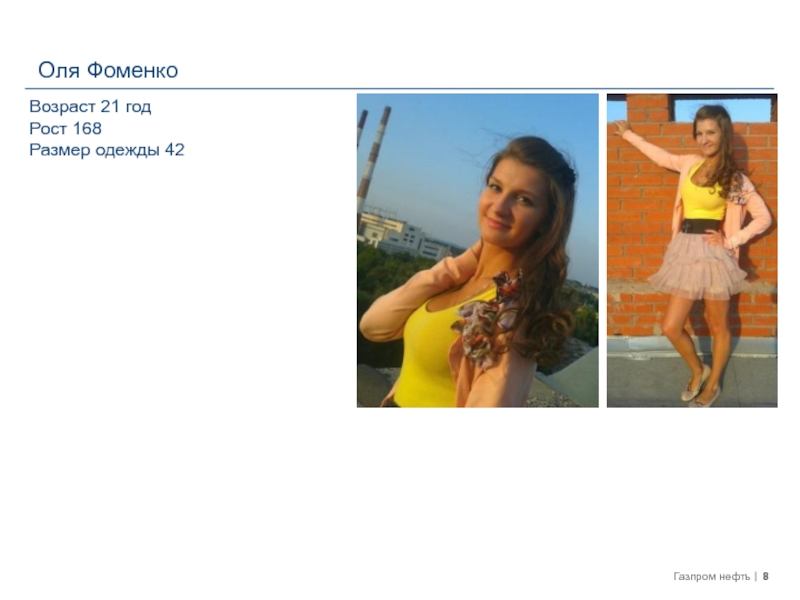Click the blue divider line under title
The width and height of the screenshot is (800, 600).
coord(399,89)
